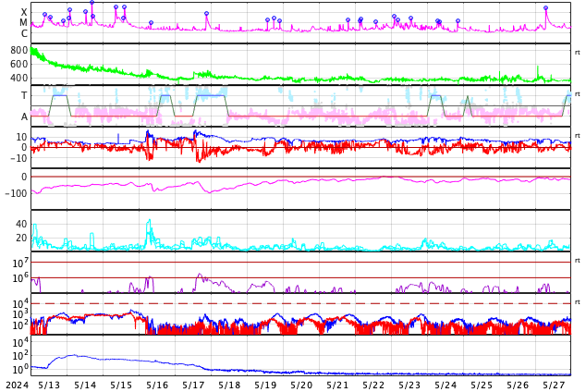Click the M flare class label
This screenshot has width=586, height=392.
pos(23,23)
